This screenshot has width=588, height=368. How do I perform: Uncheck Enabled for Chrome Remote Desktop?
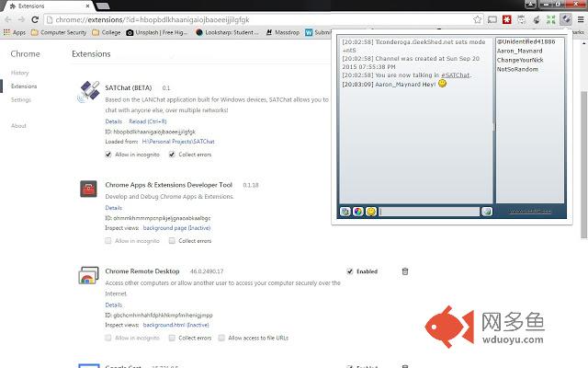tap(350, 271)
